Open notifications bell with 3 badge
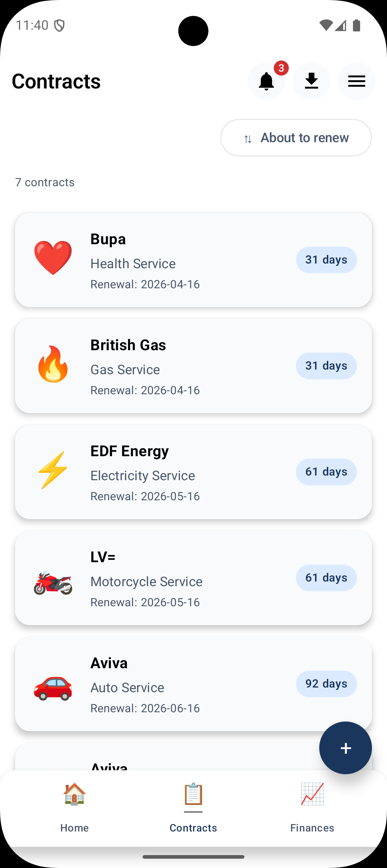 tap(266, 81)
